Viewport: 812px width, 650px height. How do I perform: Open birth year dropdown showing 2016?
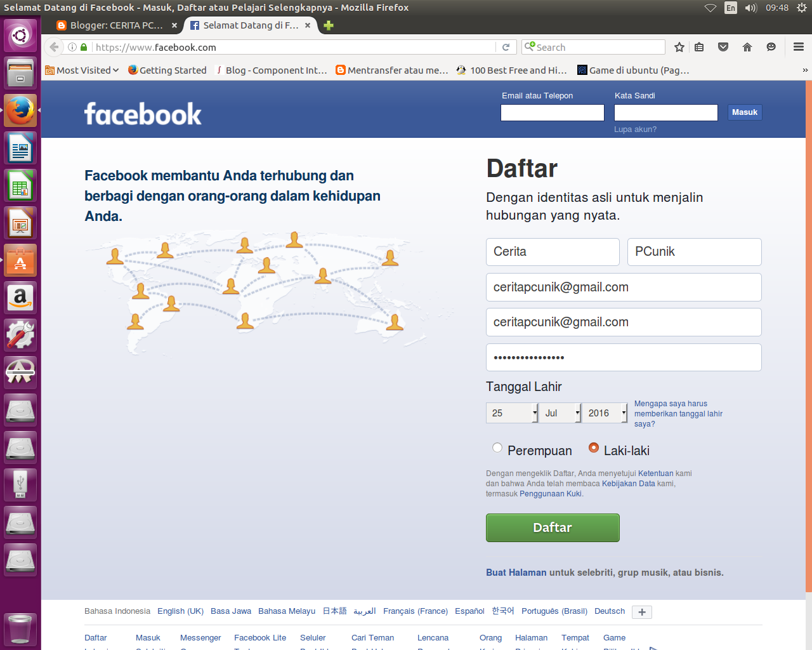click(605, 413)
